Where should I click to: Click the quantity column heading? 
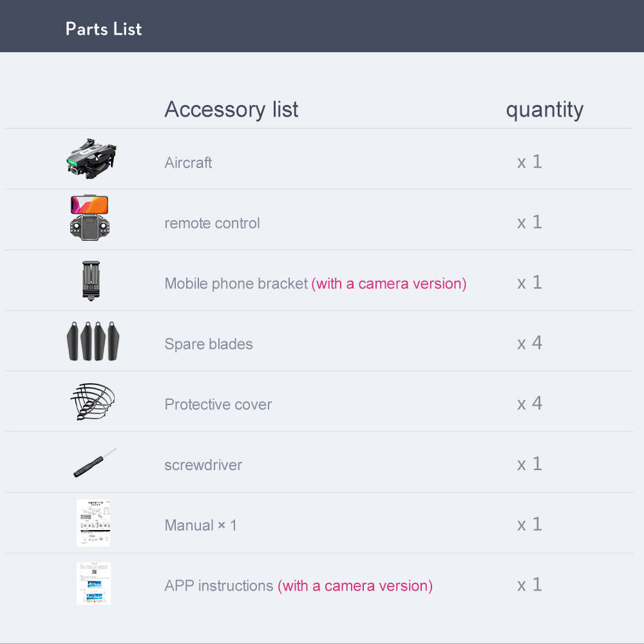tap(545, 111)
